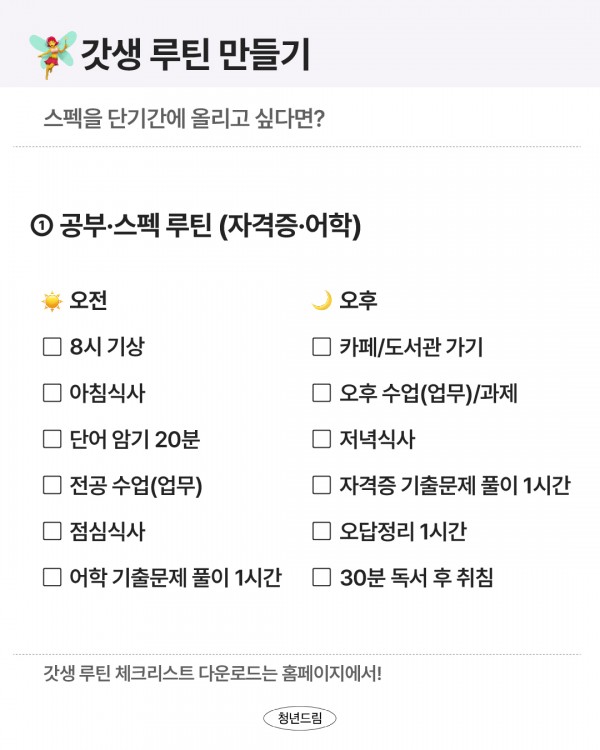
Task: Click the sun icon beside 오전
Action: coord(52,302)
